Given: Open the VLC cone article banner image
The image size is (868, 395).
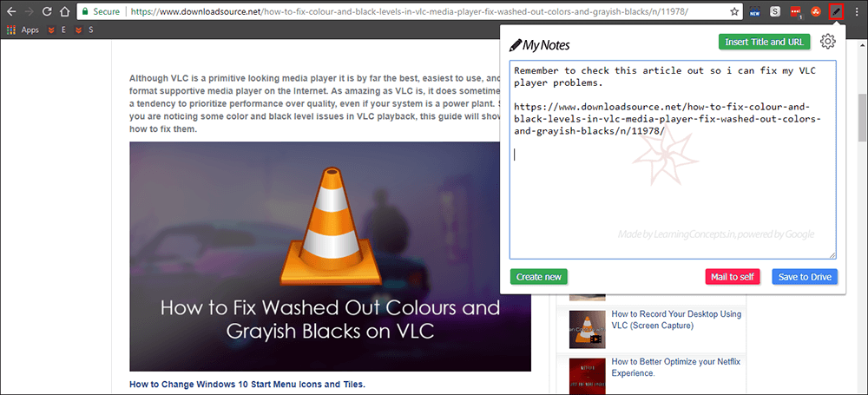Looking at the screenshot, I should click(x=330, y=256).
